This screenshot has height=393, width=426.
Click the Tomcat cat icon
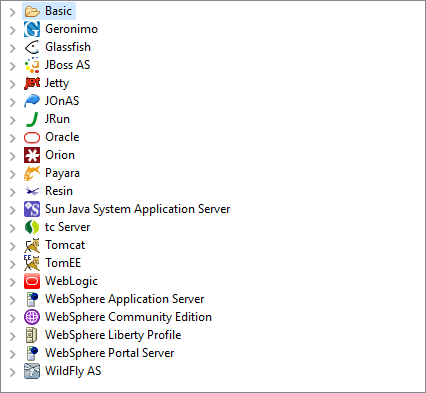pos(32,245)
